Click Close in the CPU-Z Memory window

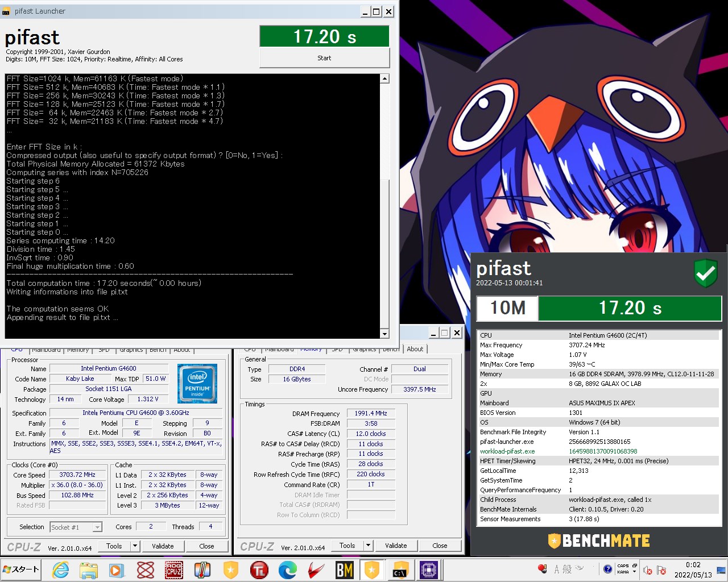click(440, 546)
